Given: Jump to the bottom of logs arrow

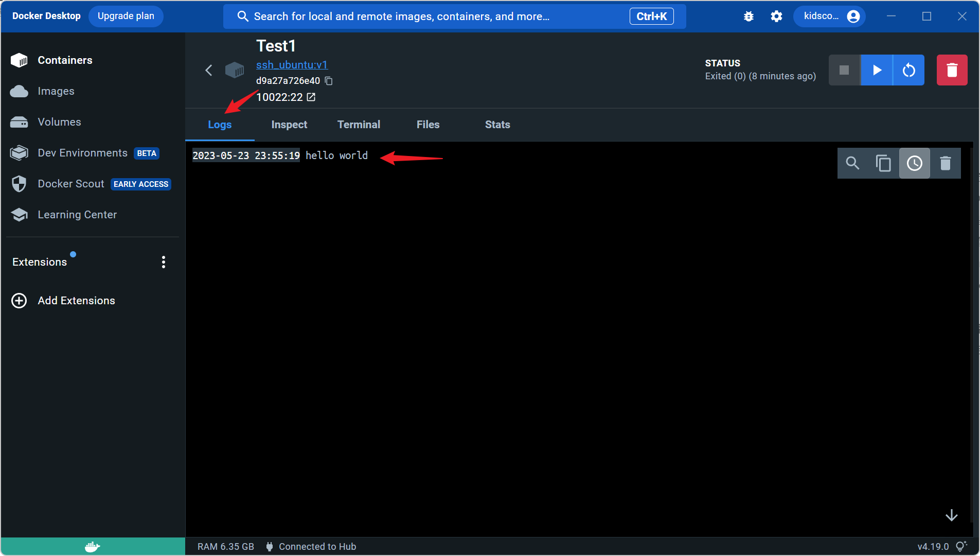Looking at the screenshot, I should [x=951, y=515].
